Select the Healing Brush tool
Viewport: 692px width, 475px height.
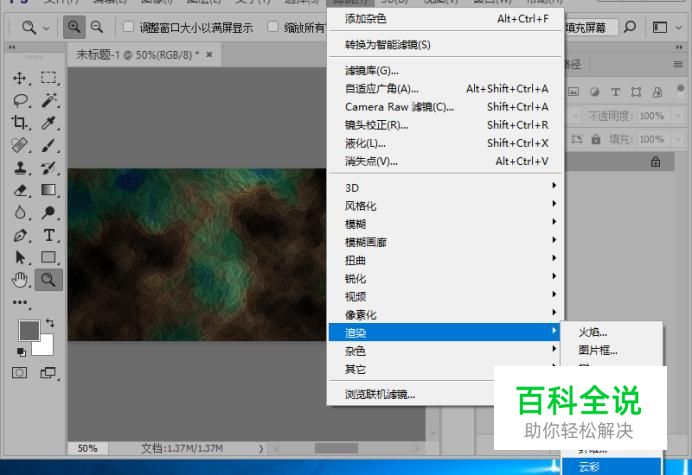pyautogui.click(x=20, y=145)
